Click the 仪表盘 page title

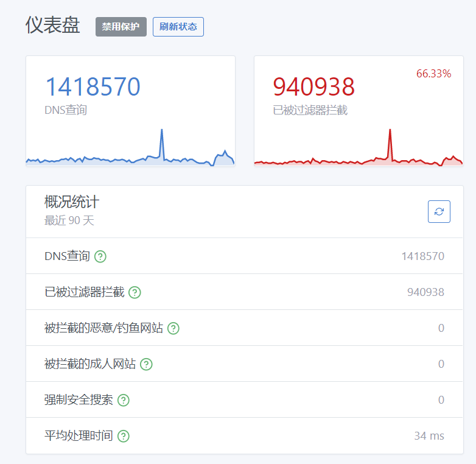coord(53,25)
